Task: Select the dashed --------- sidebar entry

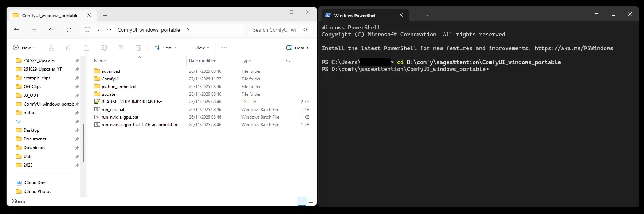Action: point(32,122)
